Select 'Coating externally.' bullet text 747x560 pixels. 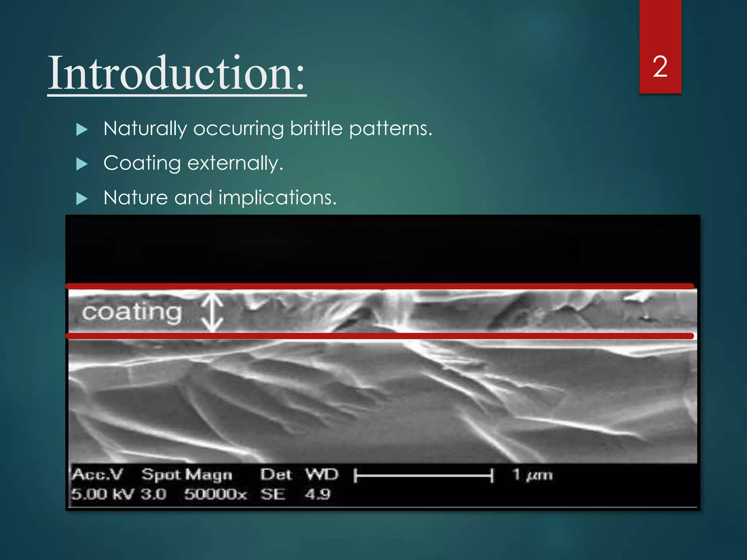pyautogui.click(x=193, y=163)
